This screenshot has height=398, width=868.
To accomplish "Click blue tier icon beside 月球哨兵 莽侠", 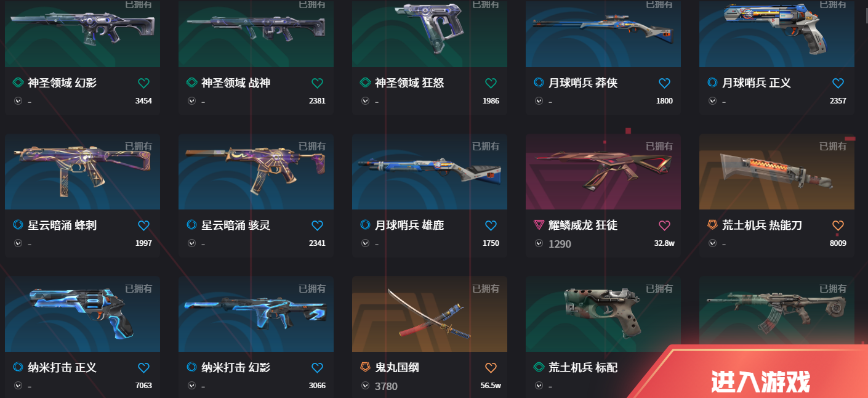I will tap(539, 83).
